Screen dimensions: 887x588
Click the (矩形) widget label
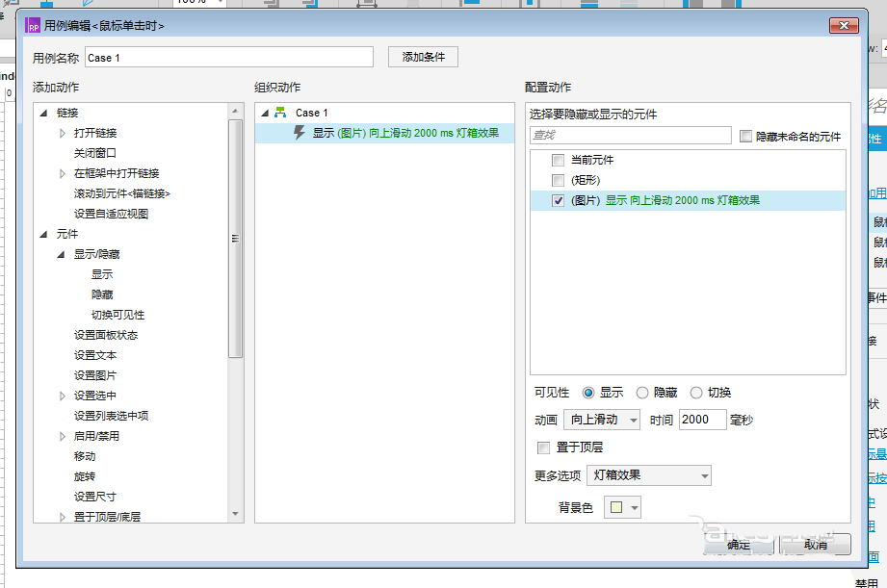[586, 180]
